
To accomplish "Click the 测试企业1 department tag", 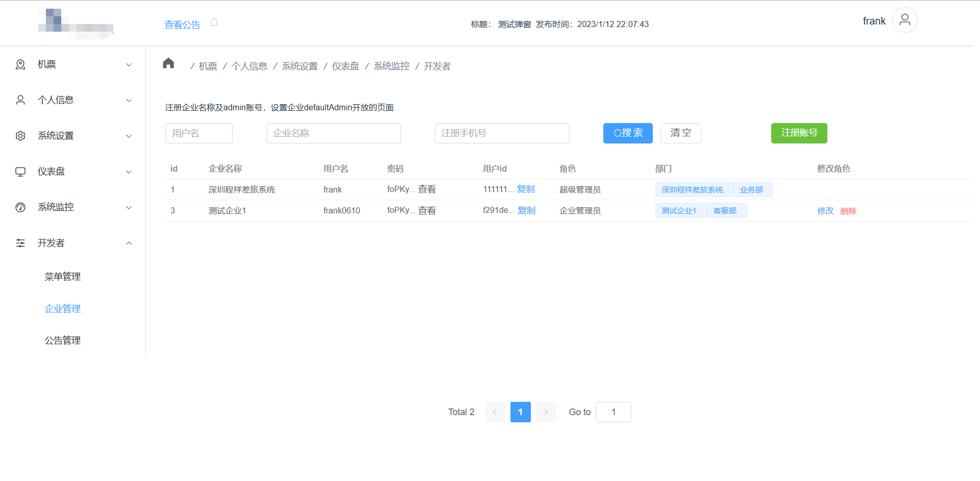I will pyautogui.click(x=681, y=210).
